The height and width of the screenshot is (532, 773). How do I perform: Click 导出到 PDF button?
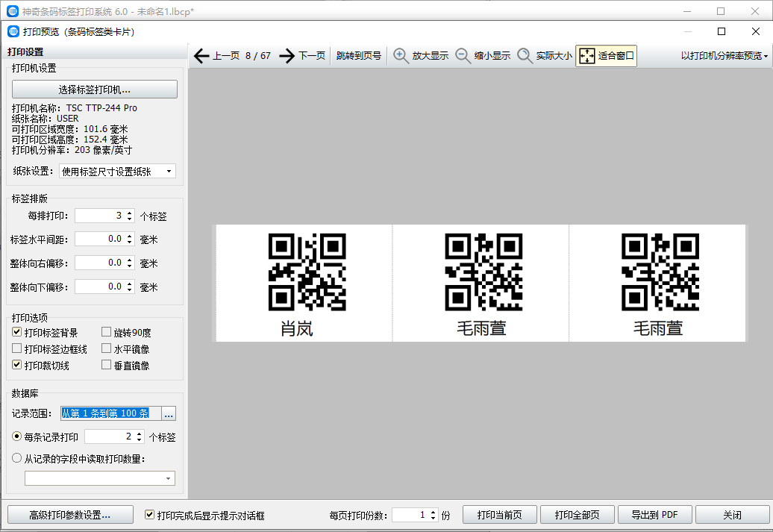pos(655,515)
